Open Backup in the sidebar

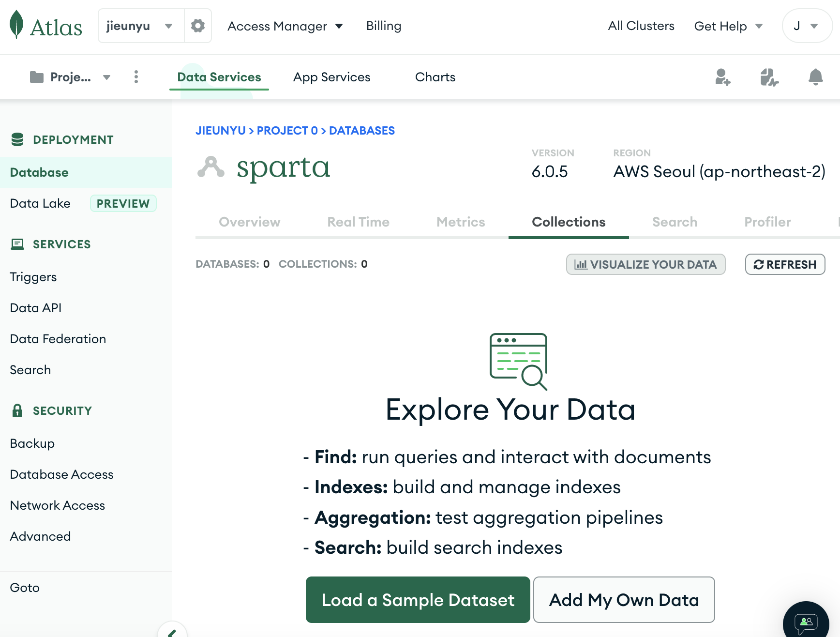32,443
